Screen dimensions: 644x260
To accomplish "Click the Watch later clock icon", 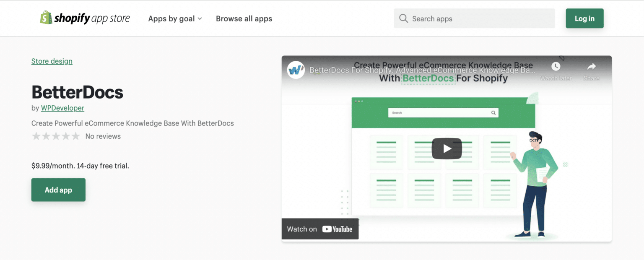I will pos(556,66).
